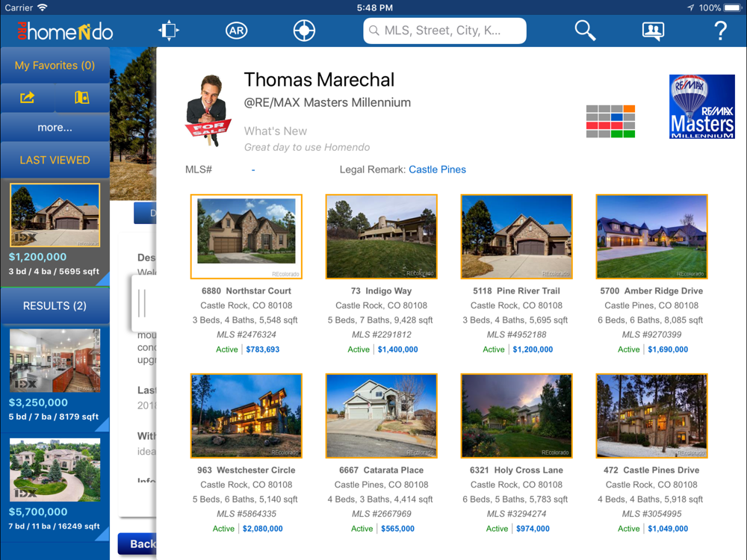The image size is (747, 560).
Task: Expand the more... section
Action: (x=55, y=128)
